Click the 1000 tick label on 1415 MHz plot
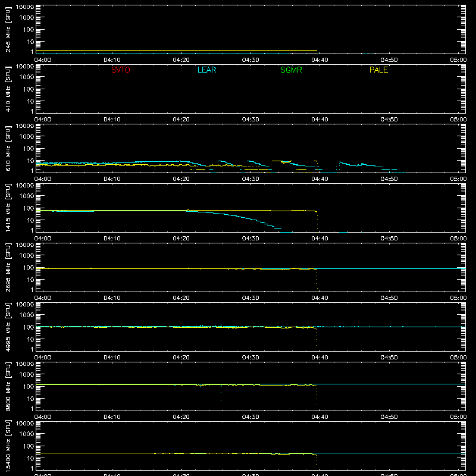The image size is (476, 476). 27,196
